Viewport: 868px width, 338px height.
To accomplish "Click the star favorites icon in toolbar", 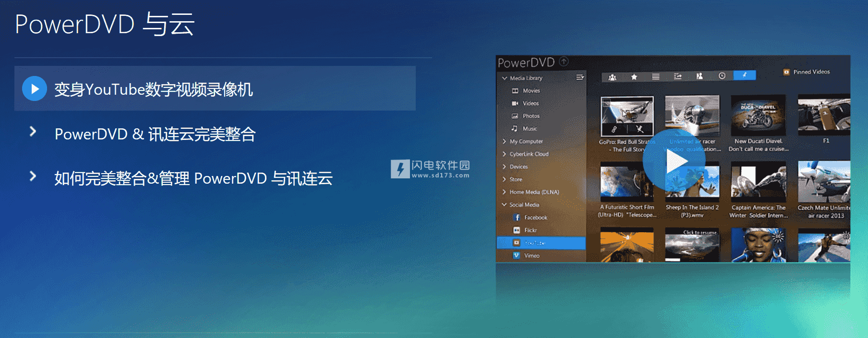I will coord(634,76).
